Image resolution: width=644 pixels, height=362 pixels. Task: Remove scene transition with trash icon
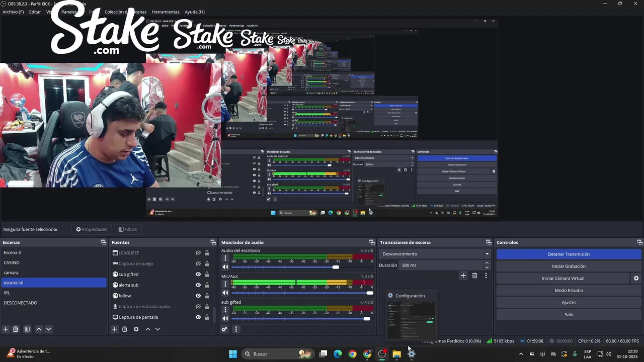click(474, 276)
